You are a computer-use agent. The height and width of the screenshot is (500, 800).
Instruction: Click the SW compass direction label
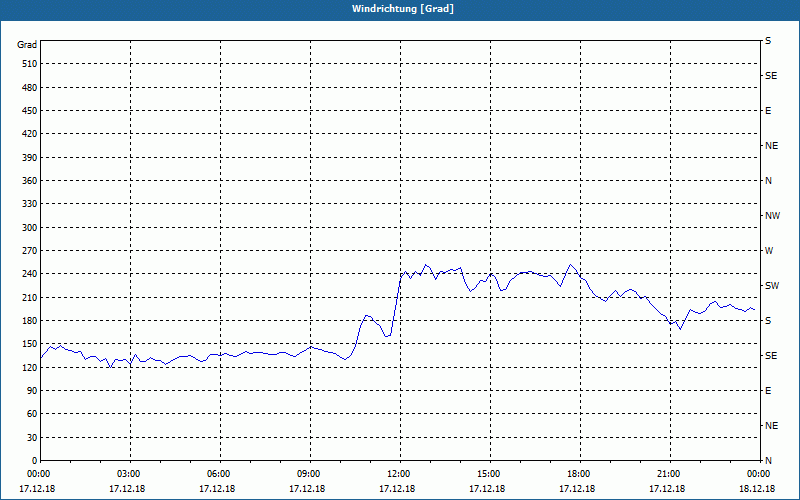pos(772,286)
